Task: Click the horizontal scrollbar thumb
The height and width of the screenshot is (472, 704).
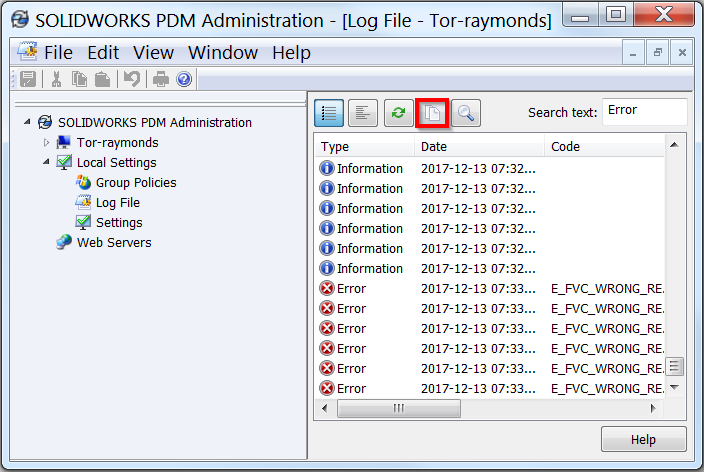Action: point(399,408)
